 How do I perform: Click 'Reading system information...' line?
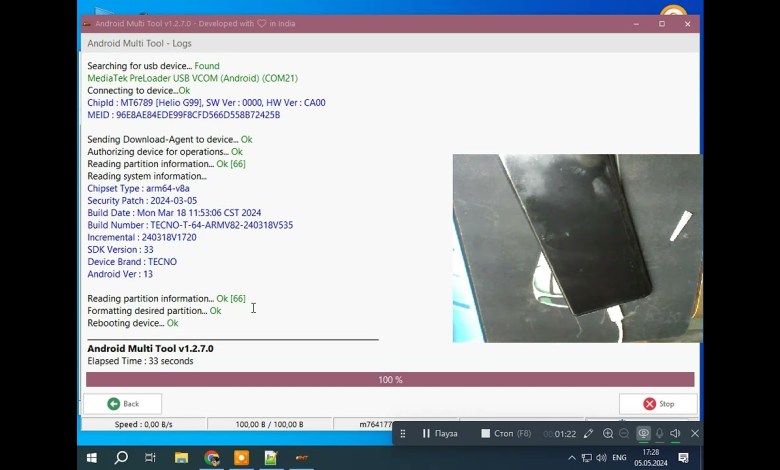click(x=147, y=176)
